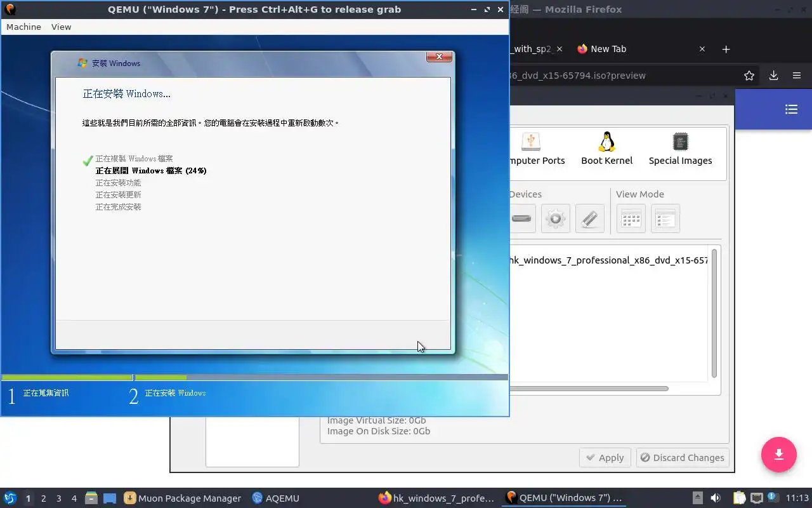Switch to workspace 4

74,498
